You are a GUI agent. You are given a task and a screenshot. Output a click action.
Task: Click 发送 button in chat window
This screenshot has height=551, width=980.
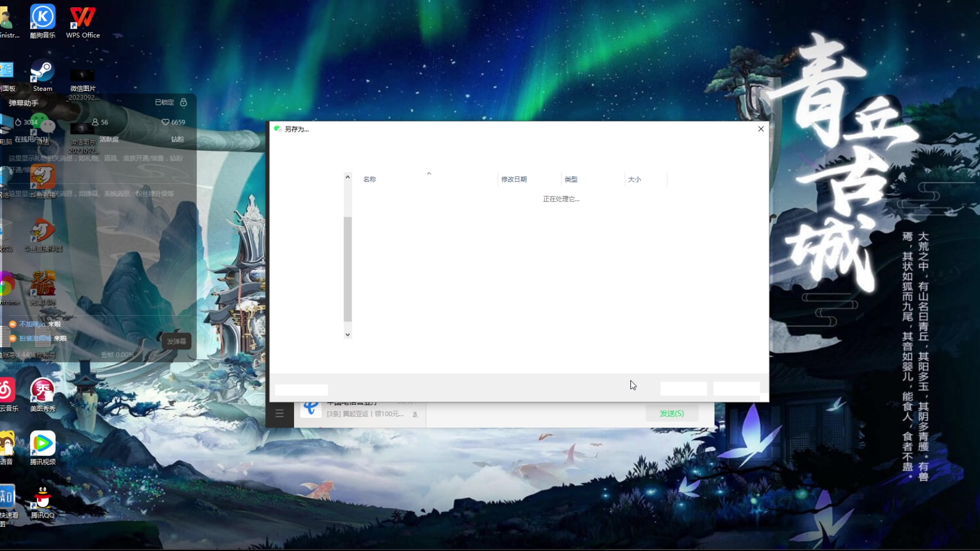pyautogui.click(x=672, y=412)
